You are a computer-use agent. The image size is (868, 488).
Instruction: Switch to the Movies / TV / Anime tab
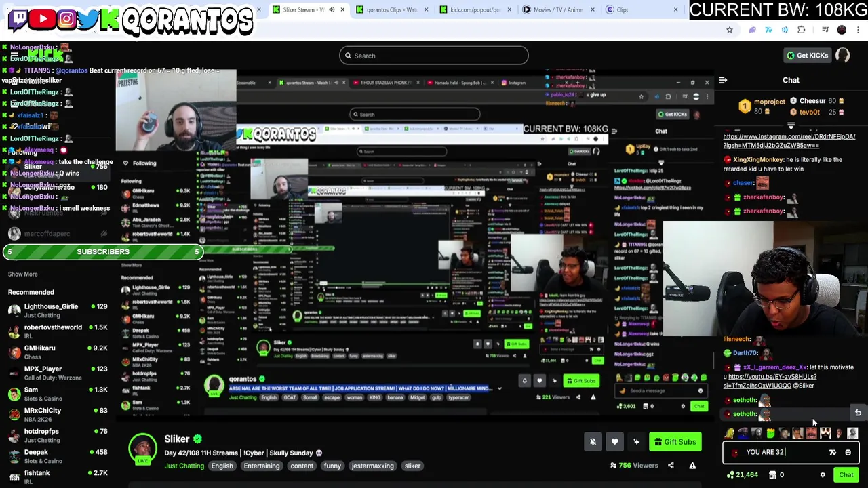[559, 9]
